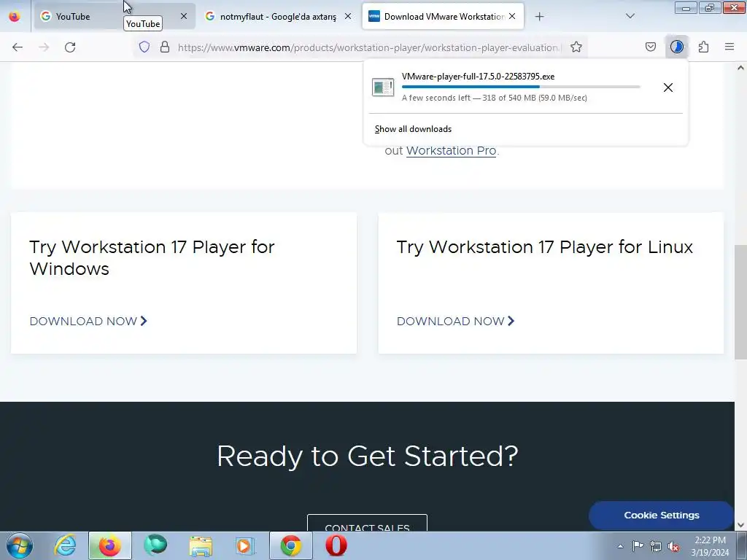Image resolution: width=747 pixels, height=560 pixels.
Task: Close the YouTube tab
Action: point(184,16)
